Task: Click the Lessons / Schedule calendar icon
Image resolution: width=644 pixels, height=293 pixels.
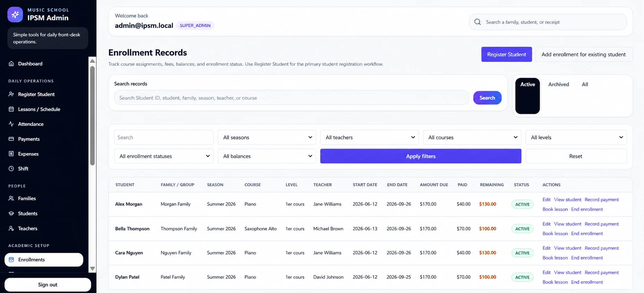Action: pyautogui.click(x=11, y=109)
